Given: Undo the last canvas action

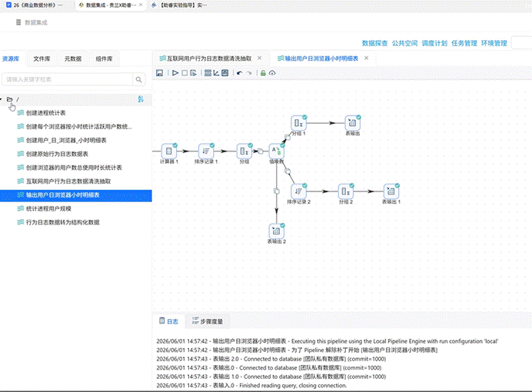Looking at the screenshot, I should (240, 73).
